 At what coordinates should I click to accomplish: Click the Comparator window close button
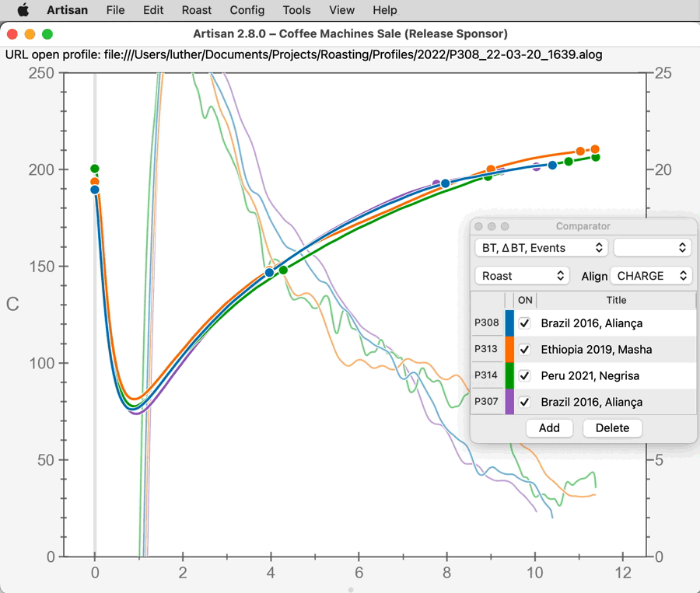478,226
